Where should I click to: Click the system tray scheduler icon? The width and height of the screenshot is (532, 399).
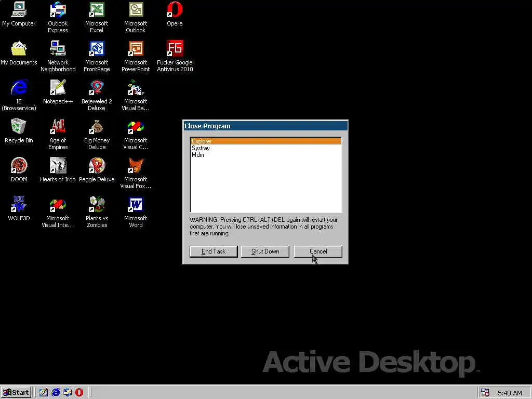pyautogui.click(x=485, y=393)
